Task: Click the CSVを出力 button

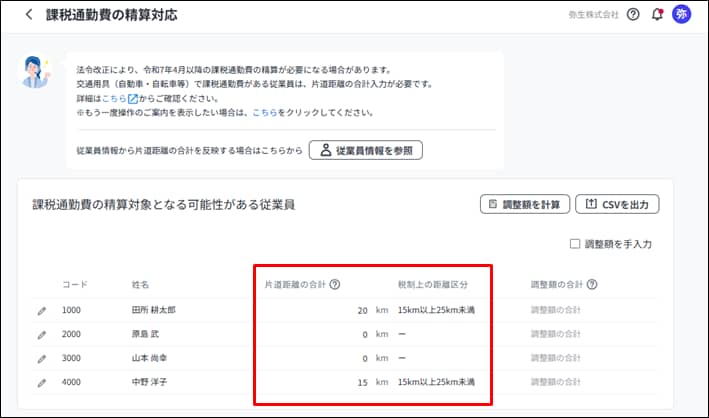Action: 617,205
